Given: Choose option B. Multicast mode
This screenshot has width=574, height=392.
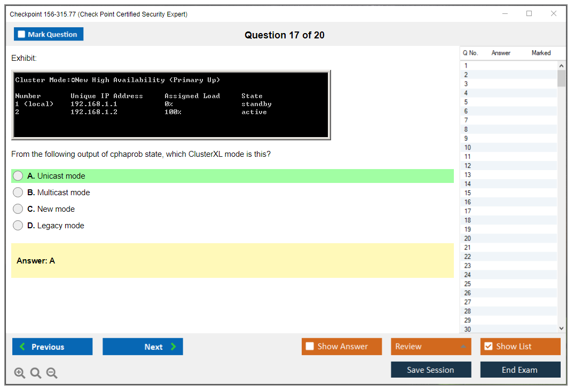Looking at the screenshot, I should [x=18, y=193].
